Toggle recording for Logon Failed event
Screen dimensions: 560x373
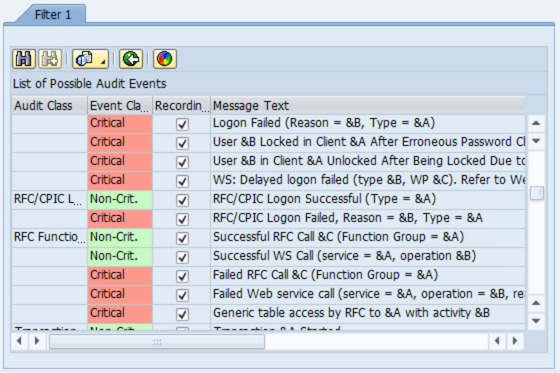182,124
